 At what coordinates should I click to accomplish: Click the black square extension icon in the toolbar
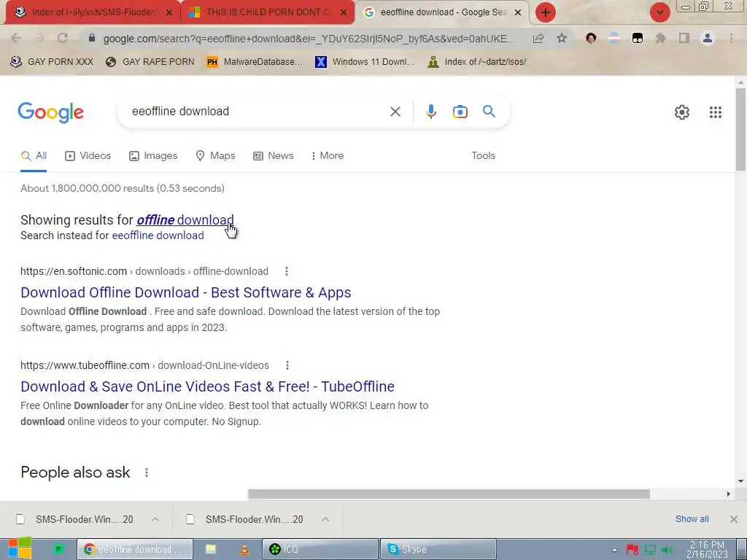(x=638, y=38)
